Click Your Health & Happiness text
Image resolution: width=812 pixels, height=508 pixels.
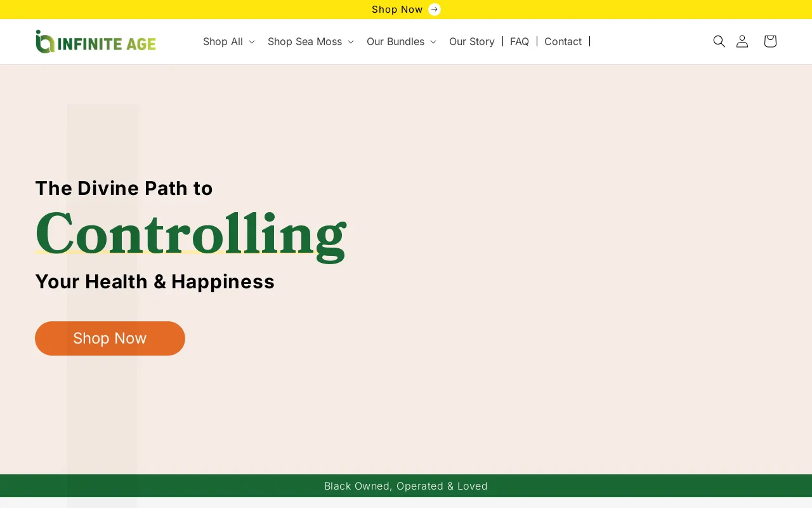point(155,281)
